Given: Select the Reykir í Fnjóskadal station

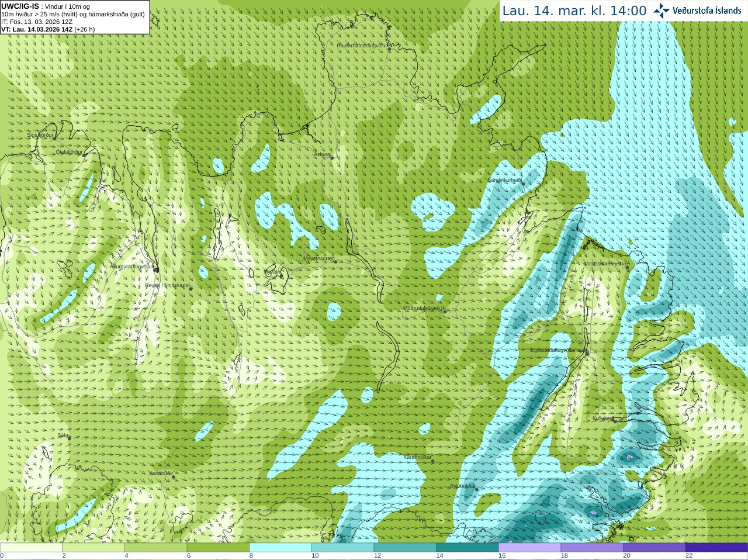Looking at the screenshot, I should coord(191,289).
